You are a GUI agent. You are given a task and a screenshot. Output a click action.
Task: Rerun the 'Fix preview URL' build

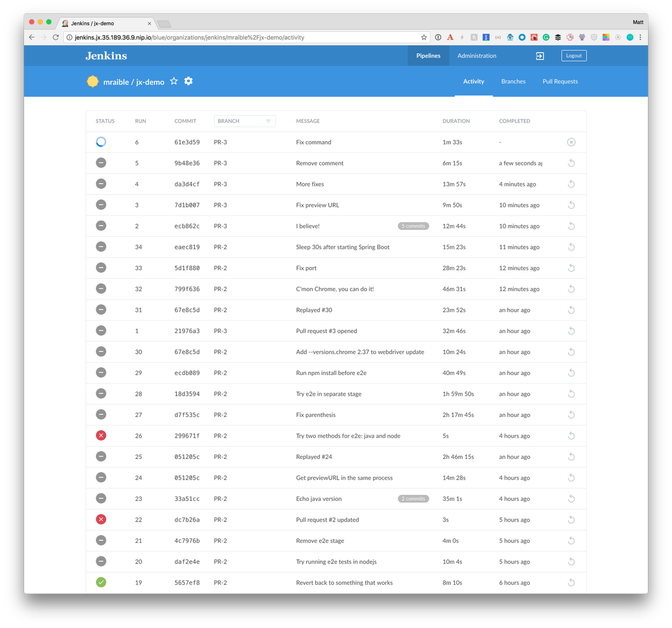[x=571, y=205]
